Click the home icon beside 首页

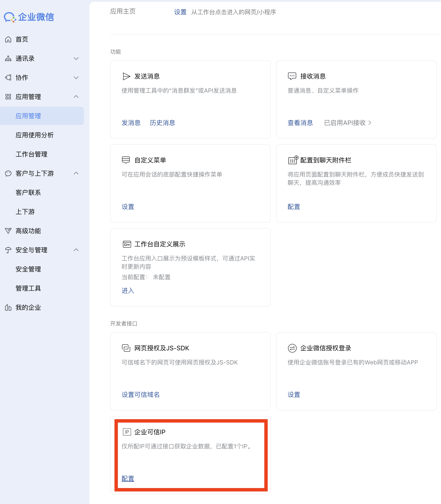click(8, 39)
